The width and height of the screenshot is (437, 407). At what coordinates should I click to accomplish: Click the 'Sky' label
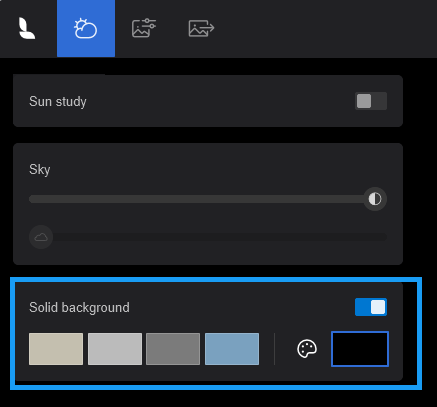(40, 170)
